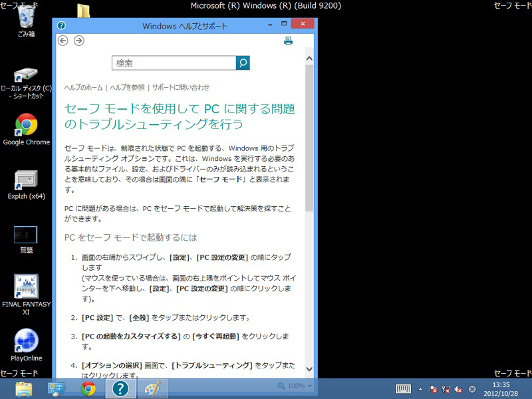The width and height of the screenshot is (532, 399).
Task: Open ヘルプのホーム link
Action: point(84,88)
